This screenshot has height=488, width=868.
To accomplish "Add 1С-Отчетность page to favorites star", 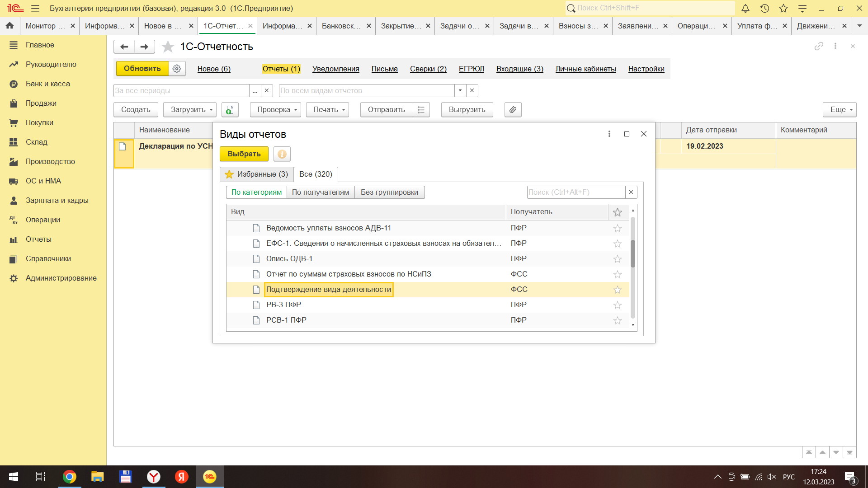I will pyautogui.click(x=168, y=47).
